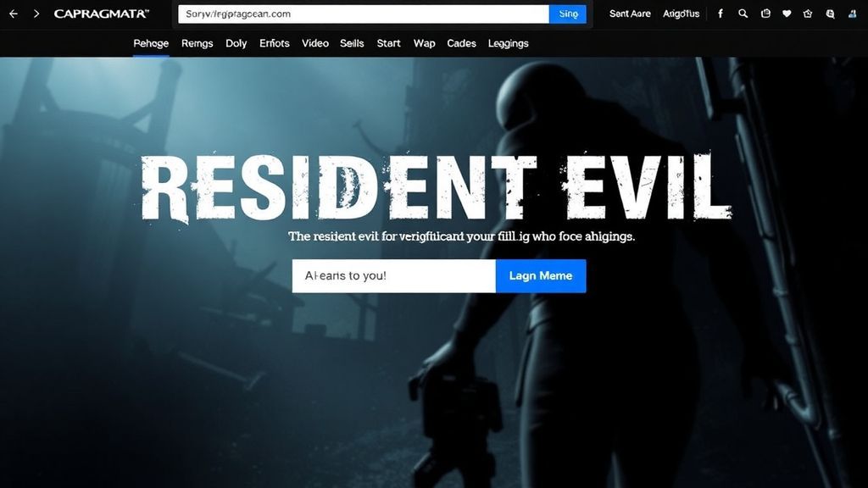Open the Leggings nav item
868x488 pixels.
click(509, 43)
